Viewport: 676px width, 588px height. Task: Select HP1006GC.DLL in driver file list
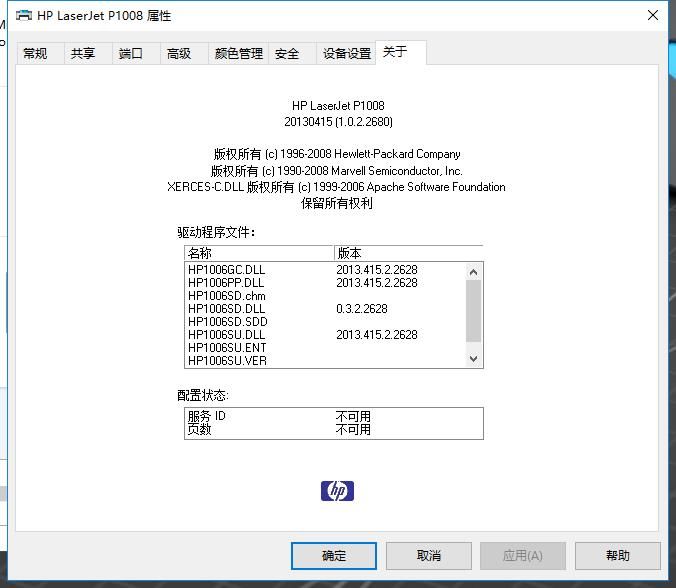coord(226,270)
